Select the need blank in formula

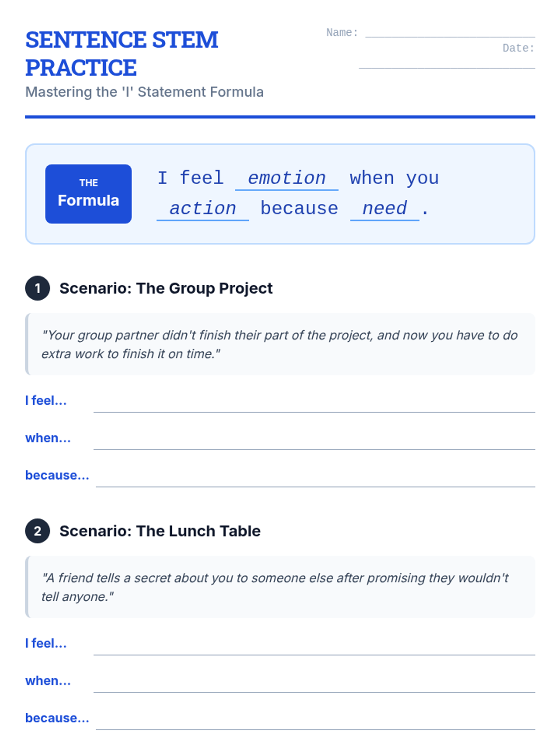pyautogui.click(x=385, y=209)
